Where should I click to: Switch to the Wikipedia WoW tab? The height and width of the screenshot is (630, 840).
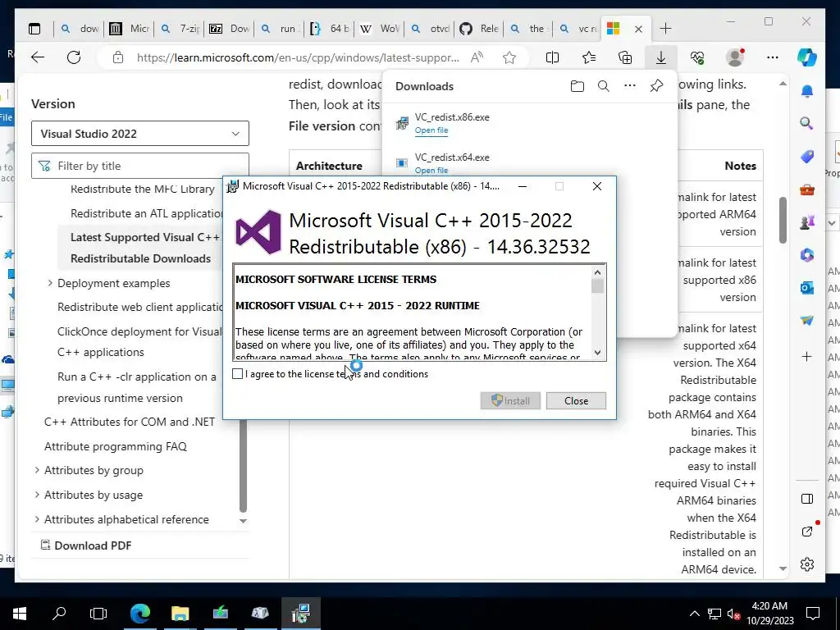tap(379, 29)
